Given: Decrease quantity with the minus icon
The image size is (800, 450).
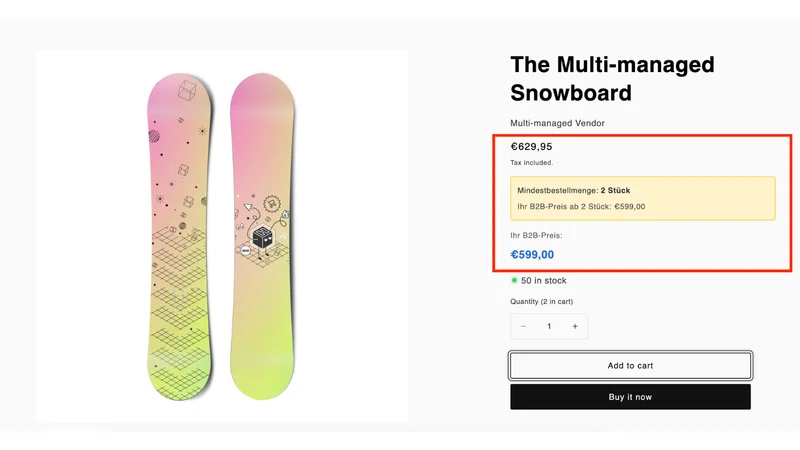Looking at the screenshot, I should (x=523, y=327).
